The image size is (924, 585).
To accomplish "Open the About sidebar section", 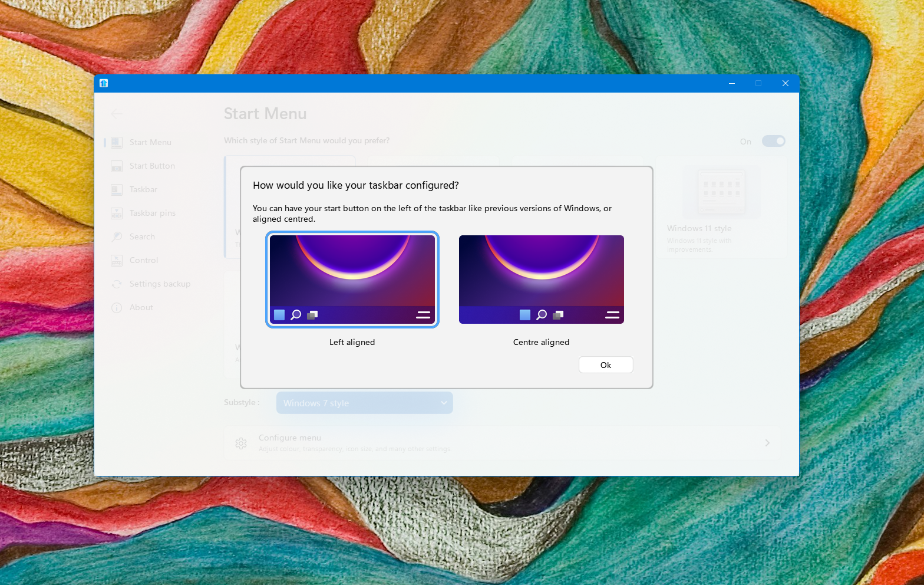I will click(x=156, y=307).
